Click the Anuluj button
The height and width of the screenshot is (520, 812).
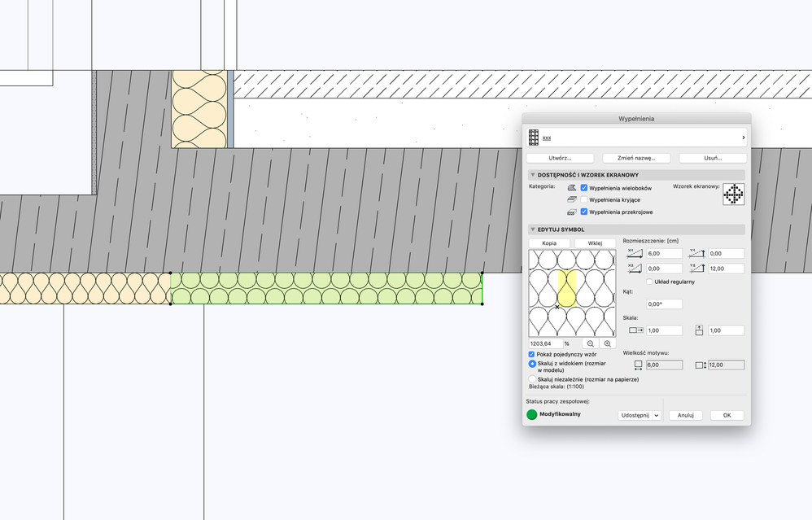coord(686,415)
